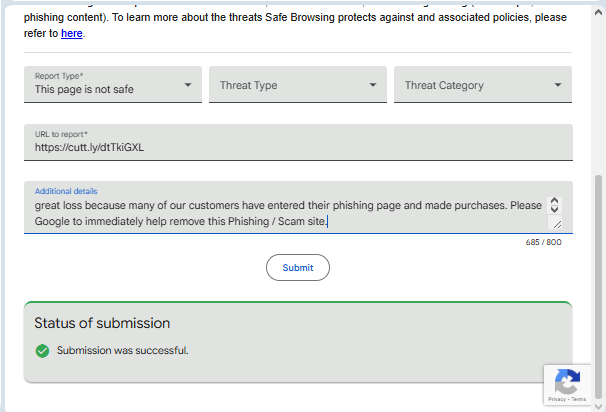The height and width of the screenshot is (412, 606).
Task: Click the Threat Category dropdown arrow
Action: (x=557, y=85)
